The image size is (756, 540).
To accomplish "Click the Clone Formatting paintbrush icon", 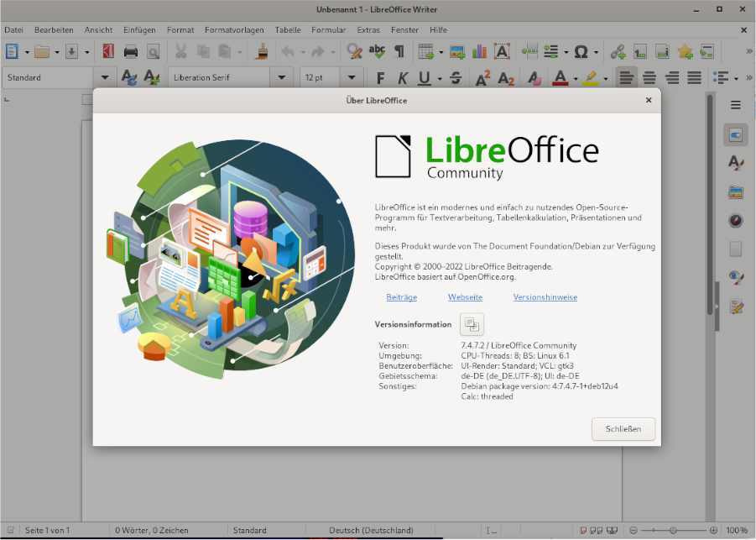I will pos(262,51).
